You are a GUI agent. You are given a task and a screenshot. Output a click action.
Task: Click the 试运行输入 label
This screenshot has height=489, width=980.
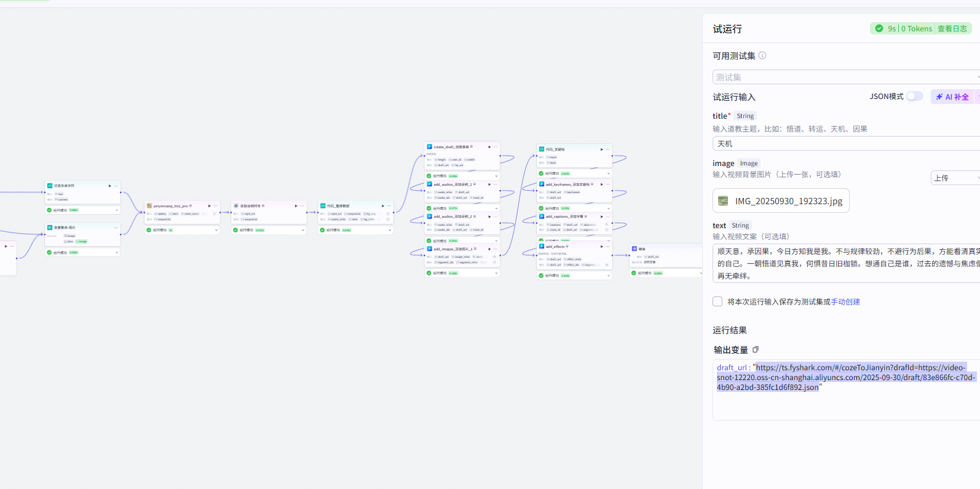(x=734, y=97)
